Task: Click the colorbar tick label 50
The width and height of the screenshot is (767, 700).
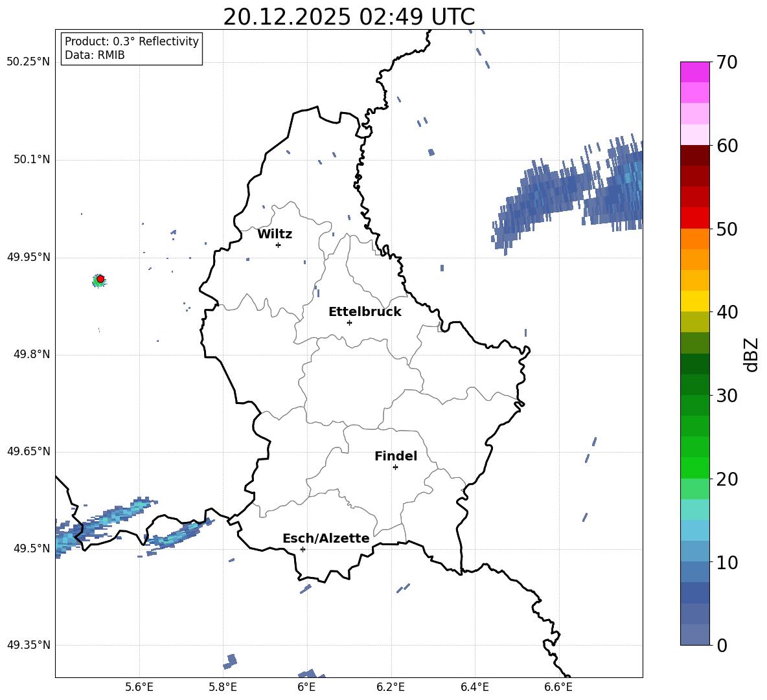Action: coord(727,229)
